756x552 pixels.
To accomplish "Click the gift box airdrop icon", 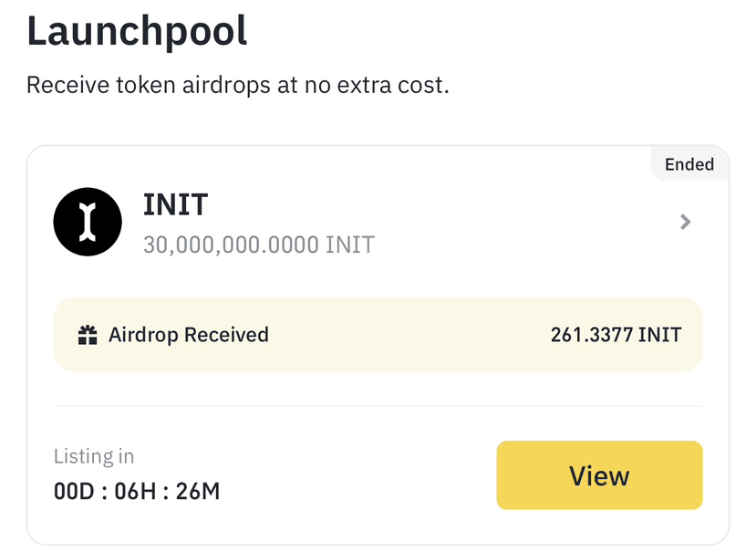I will coord(88,335).
